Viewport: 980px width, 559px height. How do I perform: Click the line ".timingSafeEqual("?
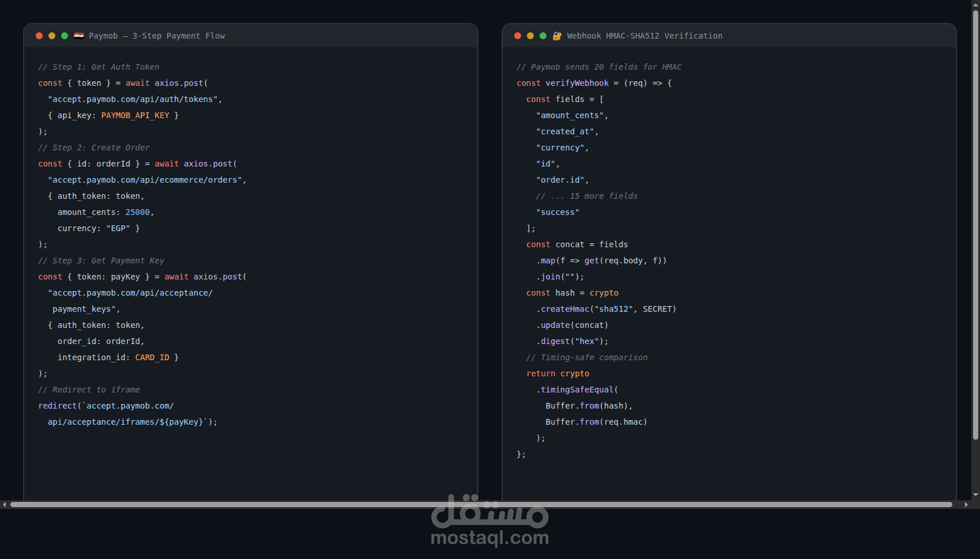tap(577, 390)
